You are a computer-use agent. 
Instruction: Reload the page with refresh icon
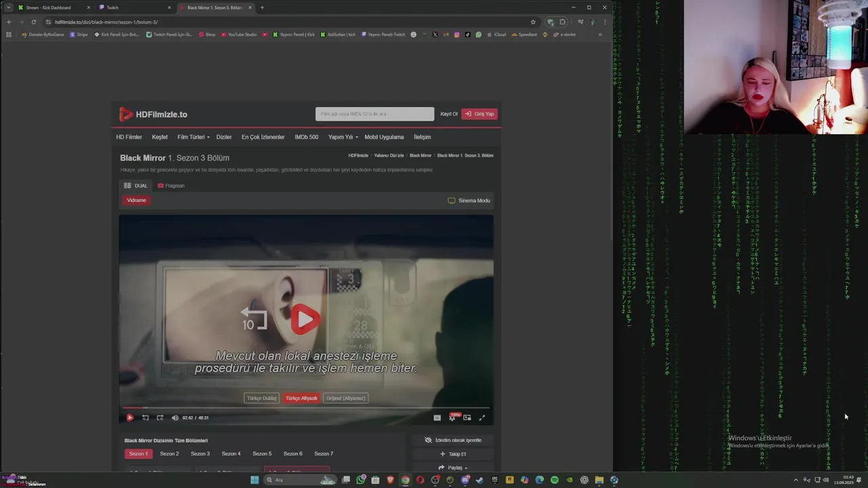(33, 22)
